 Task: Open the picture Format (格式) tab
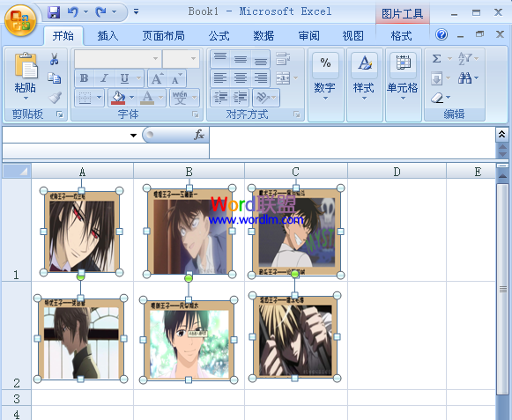click(401, 35)
